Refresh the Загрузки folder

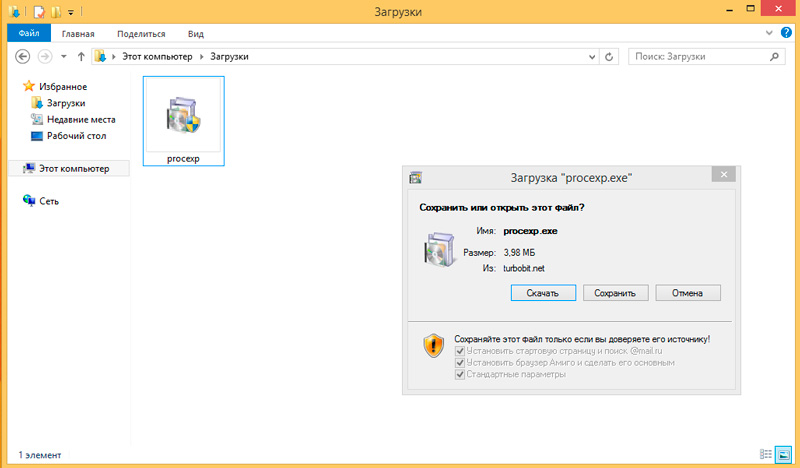(609, 57)
